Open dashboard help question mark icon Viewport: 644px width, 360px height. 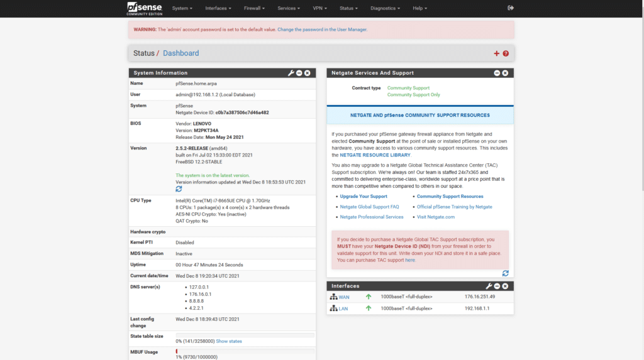coord(506,53)
